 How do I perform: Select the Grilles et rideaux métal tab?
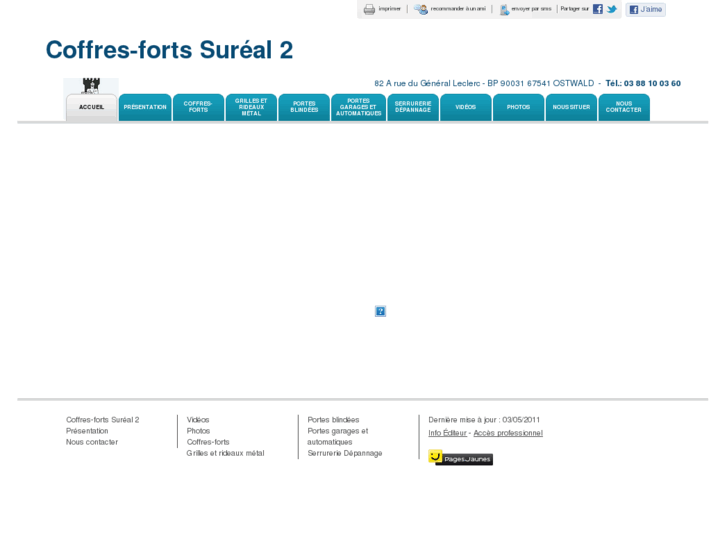coord(251,108)
